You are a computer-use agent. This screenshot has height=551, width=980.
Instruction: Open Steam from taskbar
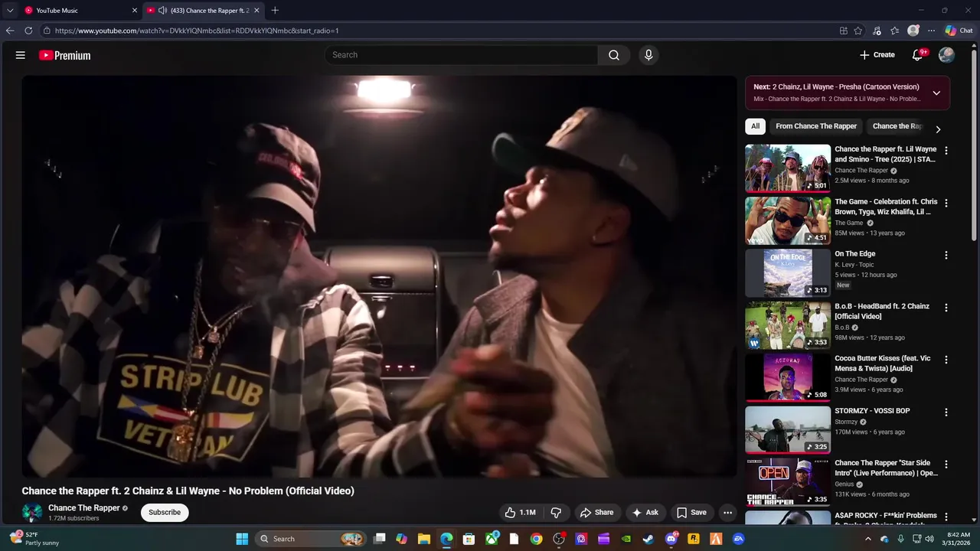coord(648,539)
